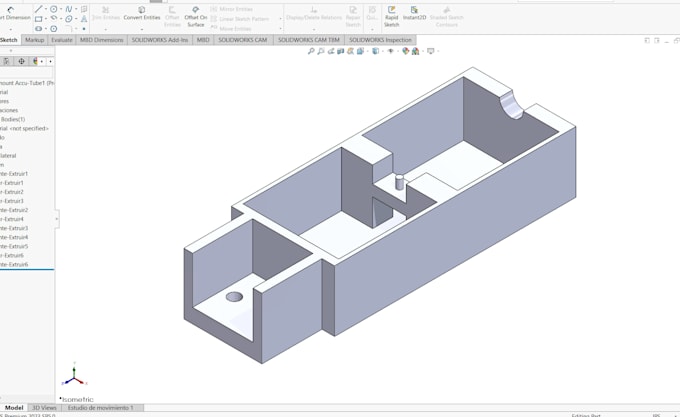680x417 pixels.
Task: Select the Polygon sketch tool
Action: tap(54, 29)
